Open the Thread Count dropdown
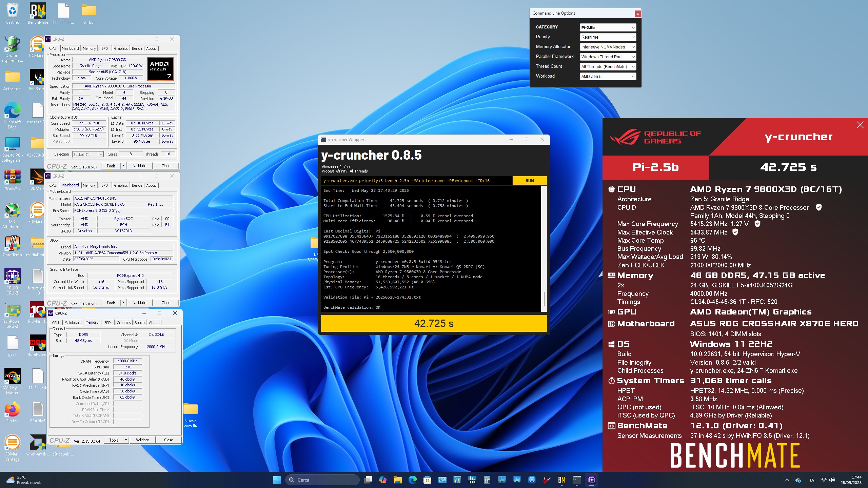 608,67
